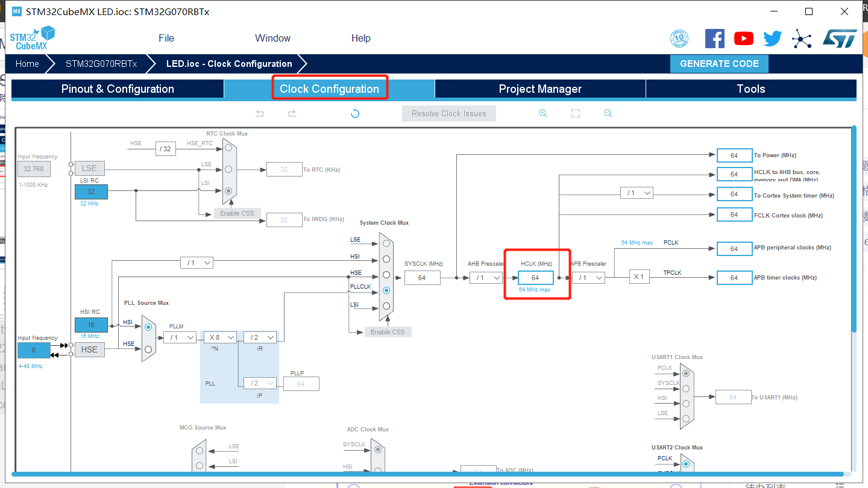Select HSI in System Clock Mux

[386, 259]
